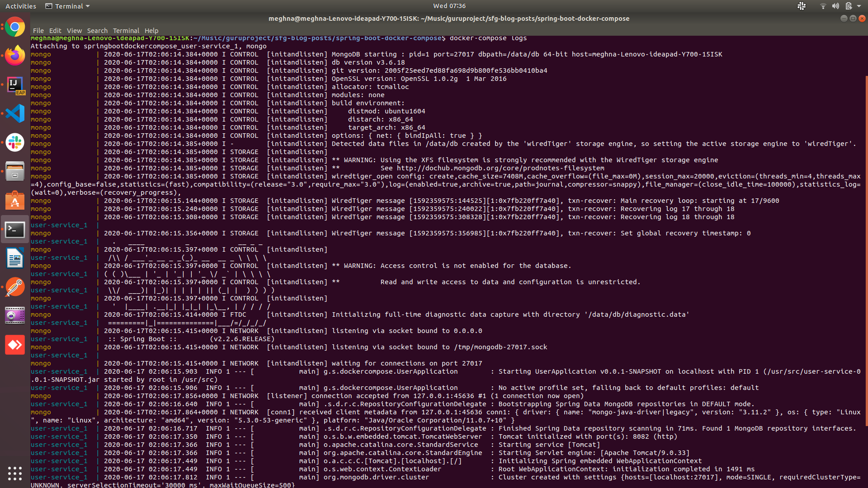Open the volume indicator in top bar

(x=835, y=6)
